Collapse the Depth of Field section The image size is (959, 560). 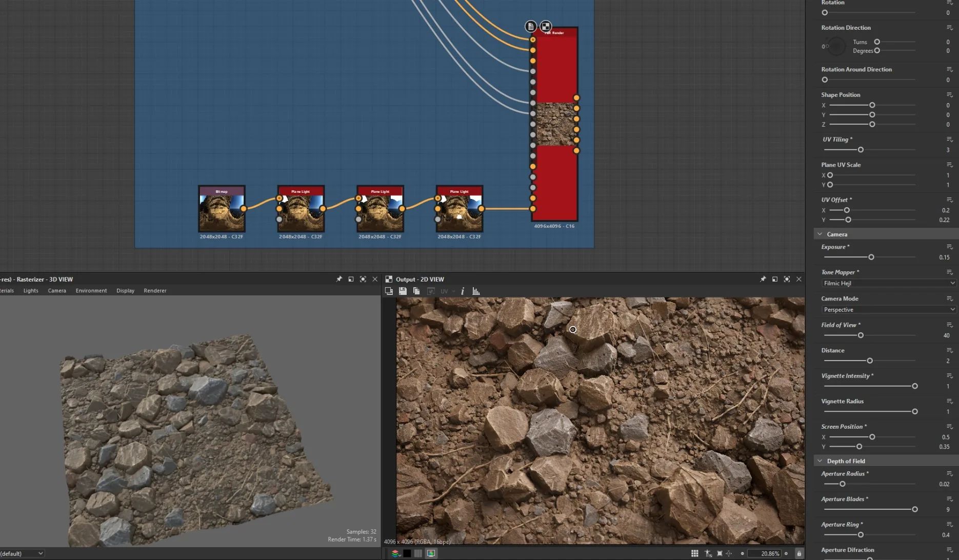pos(820,461)
